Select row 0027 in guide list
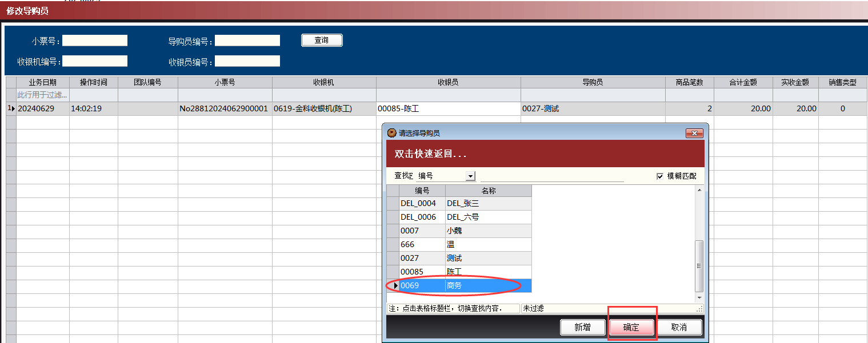 coord(459,258)
